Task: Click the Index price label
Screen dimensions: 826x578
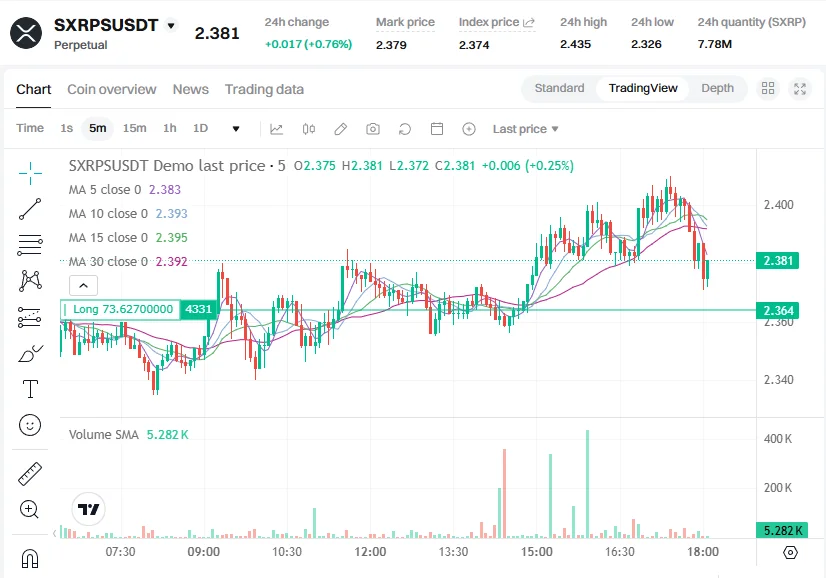Action: click(x=489, y=23)
